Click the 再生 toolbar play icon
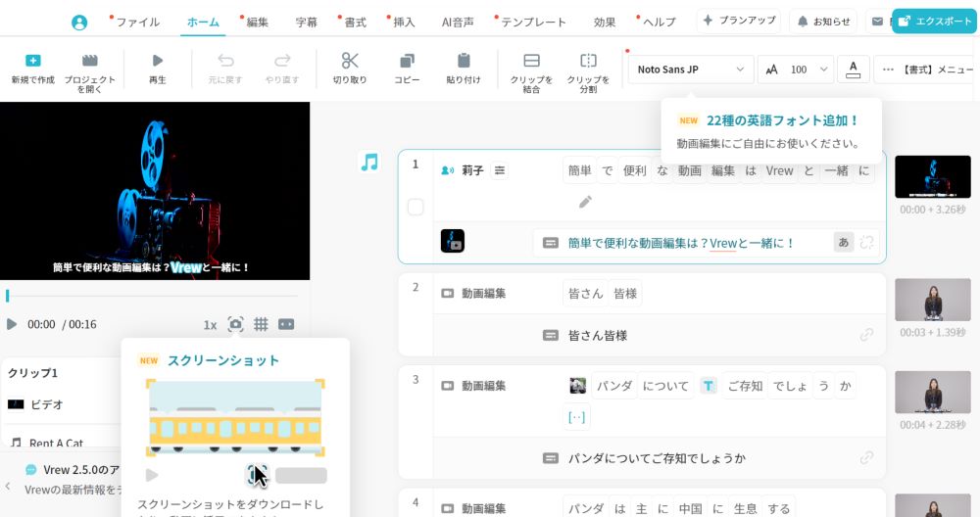This screenshot has width=980, height=517. pyautogui.click(x=158, y=61)
